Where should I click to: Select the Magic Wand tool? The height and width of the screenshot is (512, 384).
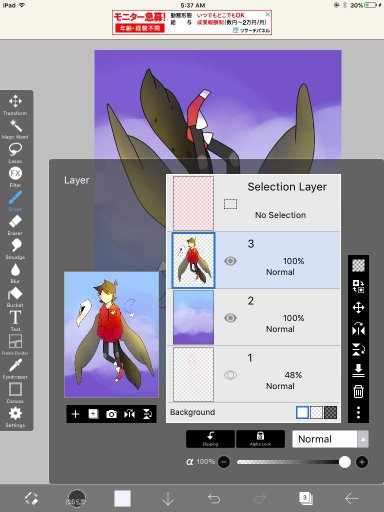[x=15, y=130]
